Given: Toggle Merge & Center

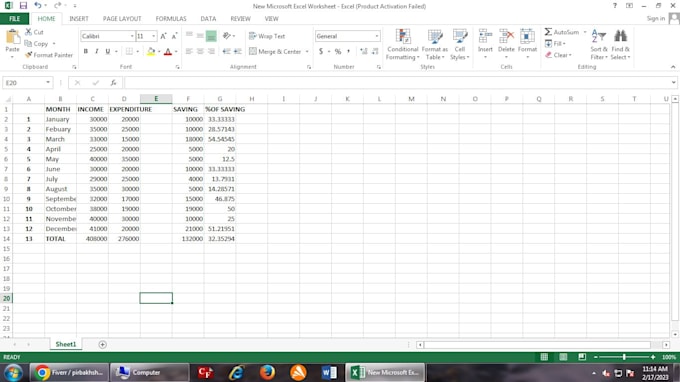Looking at the screenshot, I should tap(275, 51).
